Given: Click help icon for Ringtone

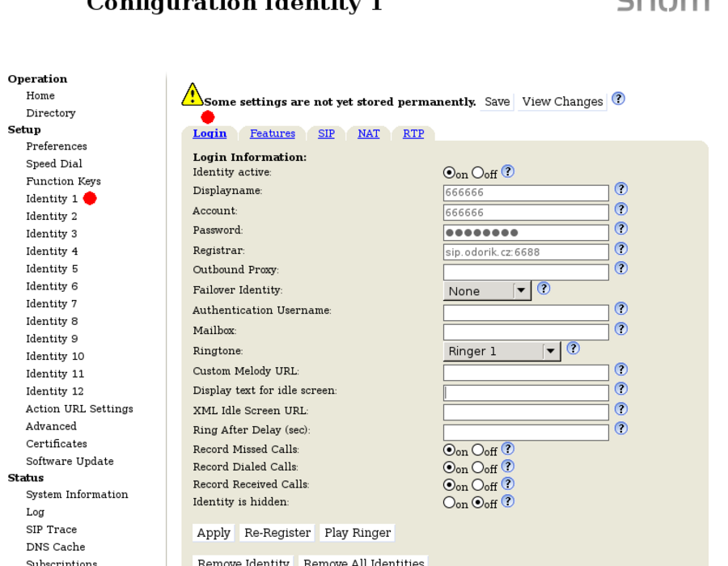Looking at the screenshot, I should 574,348.
